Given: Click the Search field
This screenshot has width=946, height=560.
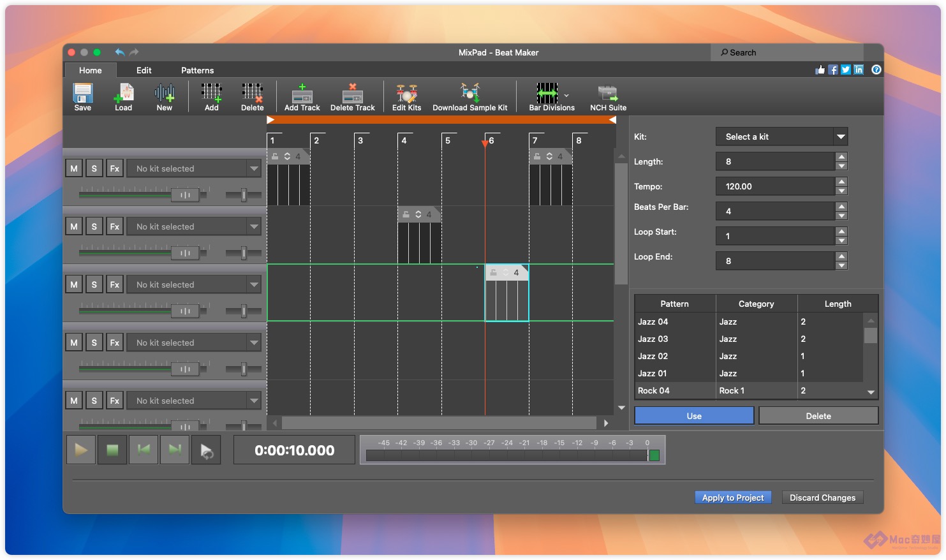Looking at the screenshot, I should 787,52.
